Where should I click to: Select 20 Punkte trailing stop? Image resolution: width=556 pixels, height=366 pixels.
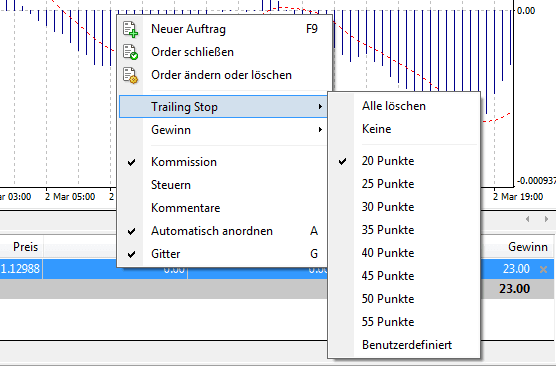(x=404, y=161)
